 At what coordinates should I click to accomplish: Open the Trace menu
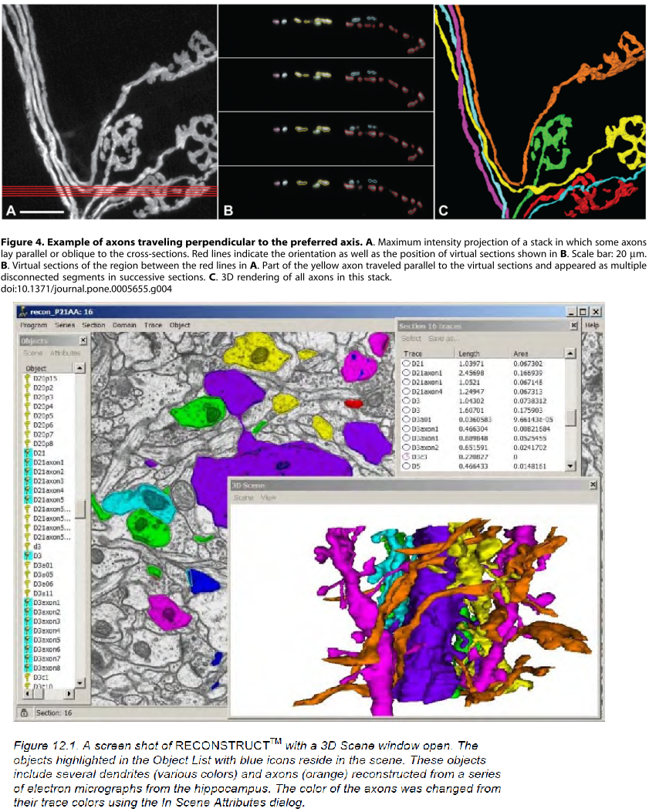pyautogui.click(x=153, y=325)
